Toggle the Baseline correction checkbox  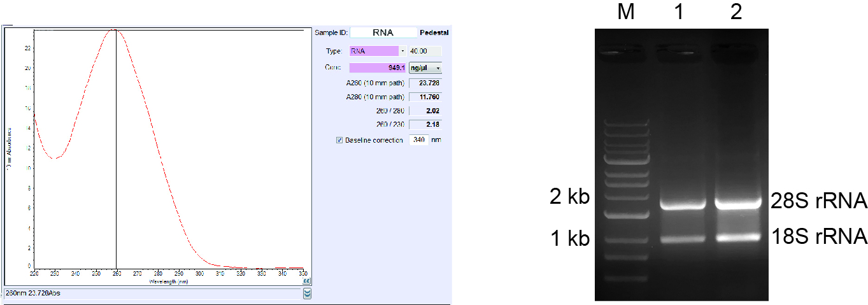339,140
